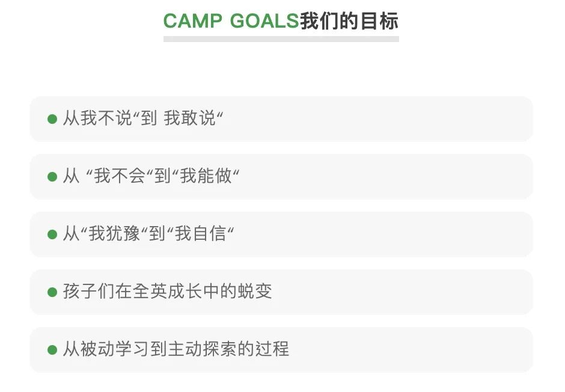
Task: Select the text 从被动学习到主动探索的过程
Action: coord(176,349)
